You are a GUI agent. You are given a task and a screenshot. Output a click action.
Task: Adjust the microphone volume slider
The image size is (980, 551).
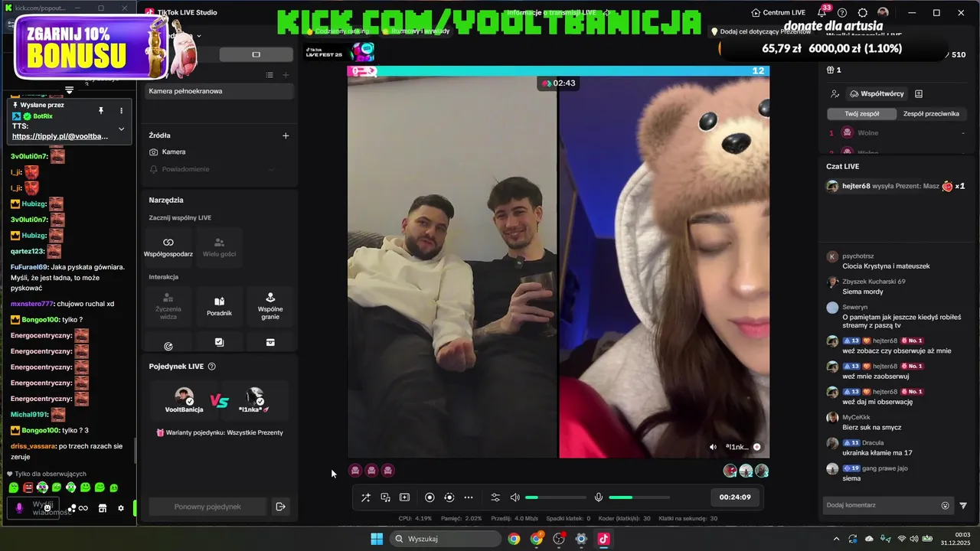coord(639,497)
